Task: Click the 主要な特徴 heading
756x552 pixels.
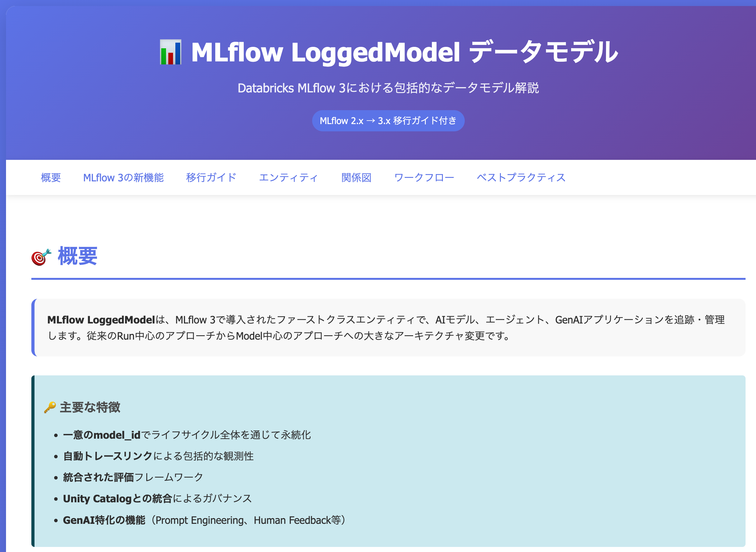Action: point(90,407)
